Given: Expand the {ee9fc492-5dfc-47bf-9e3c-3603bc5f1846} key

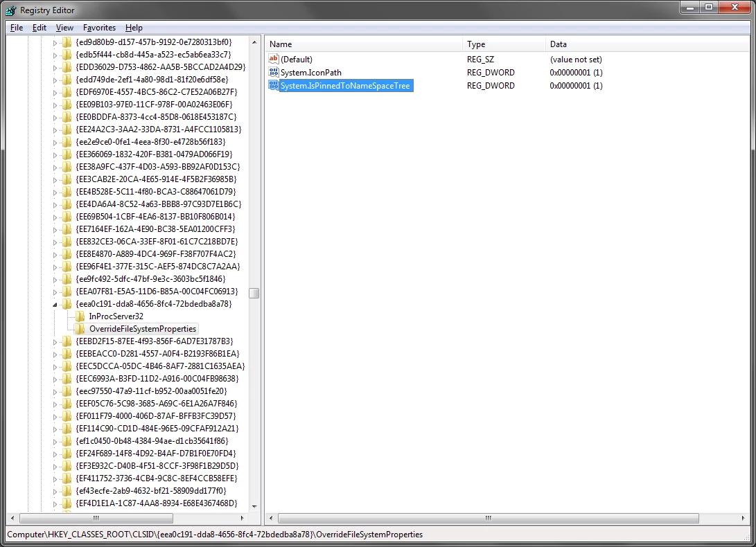Looking at the screenshot, I should tap(55, 279).
